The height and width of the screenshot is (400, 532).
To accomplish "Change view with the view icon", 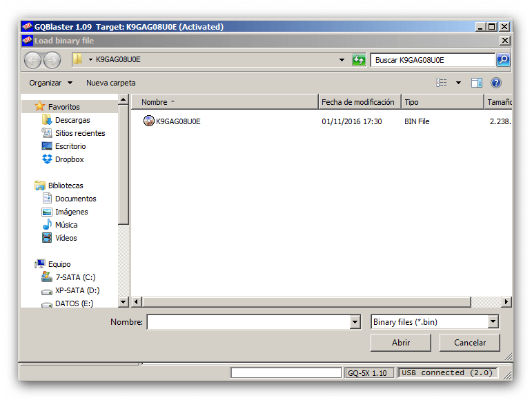I will click(x=442, y=83).
